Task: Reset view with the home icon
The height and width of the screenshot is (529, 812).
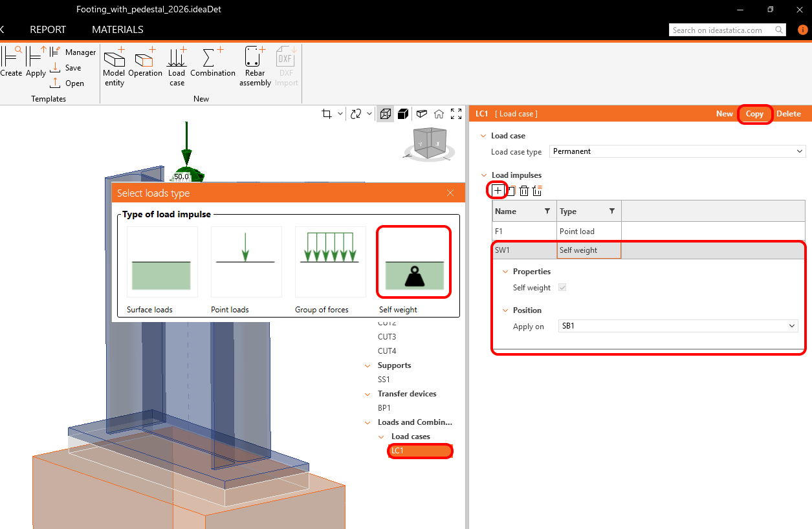Action: click(439, 114)
